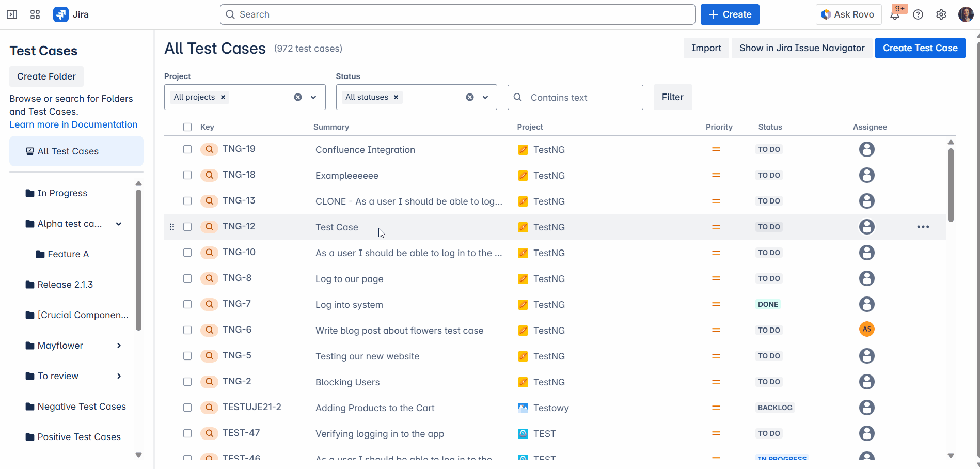Click the Filter button
The image size is (980, 469).
pos(672,97)
